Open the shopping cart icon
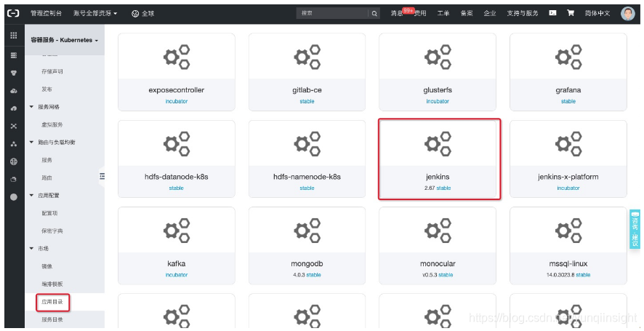The height and width of the screenshot is (331, 644). point(571,13)
